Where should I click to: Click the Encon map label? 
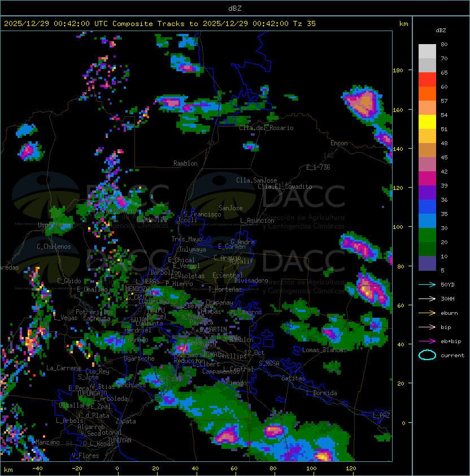(339, 143)
